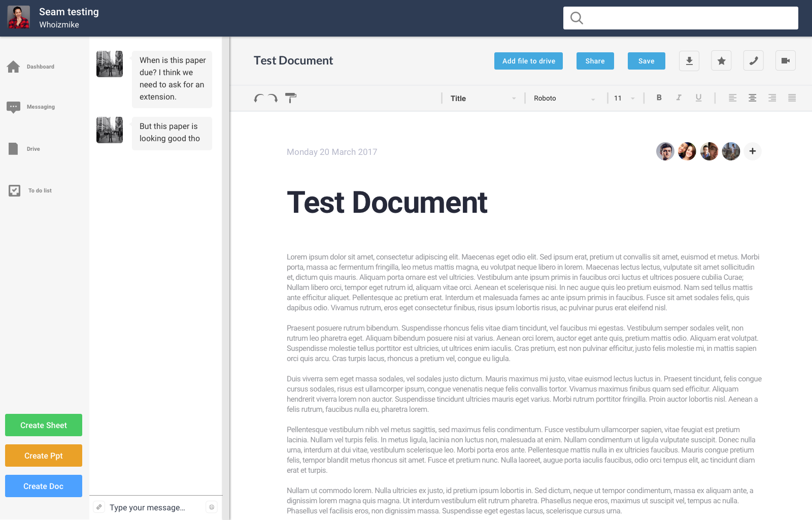Click the sender avatar beside first message
Viewport: 812px width, 520px height.
click(x=110, y=64)
